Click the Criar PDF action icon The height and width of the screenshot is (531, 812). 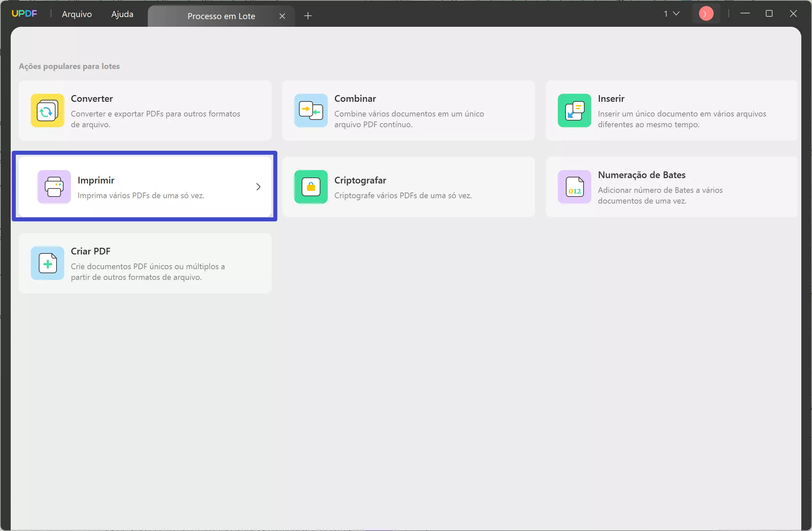(47, 262)
